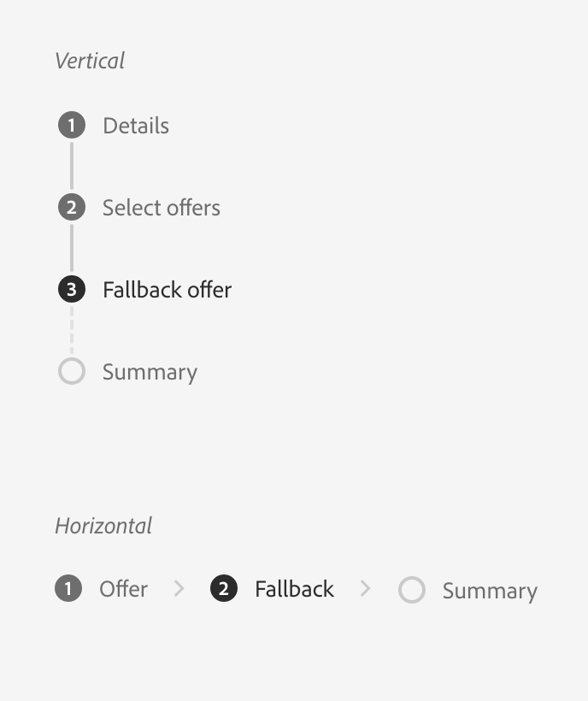588x701 pixels.
Task: Click chevron arrow between Offer and Fallback
Action: point(179,588)
